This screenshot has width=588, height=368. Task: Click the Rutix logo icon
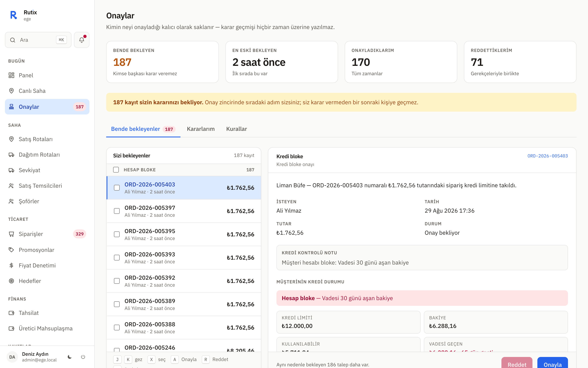coord(14,15)
